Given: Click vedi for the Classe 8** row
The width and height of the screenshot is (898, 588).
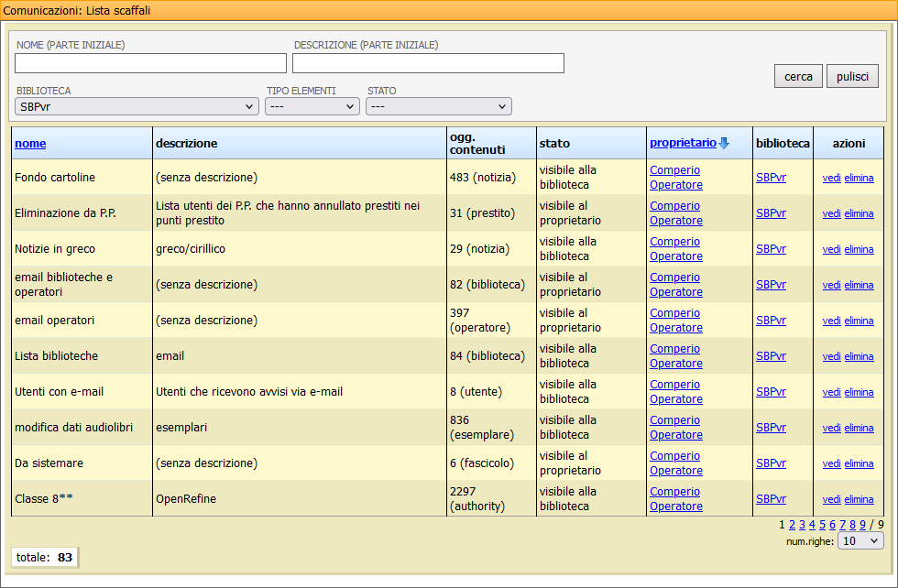Looking at the screenshot, I should tap(831, 499).
